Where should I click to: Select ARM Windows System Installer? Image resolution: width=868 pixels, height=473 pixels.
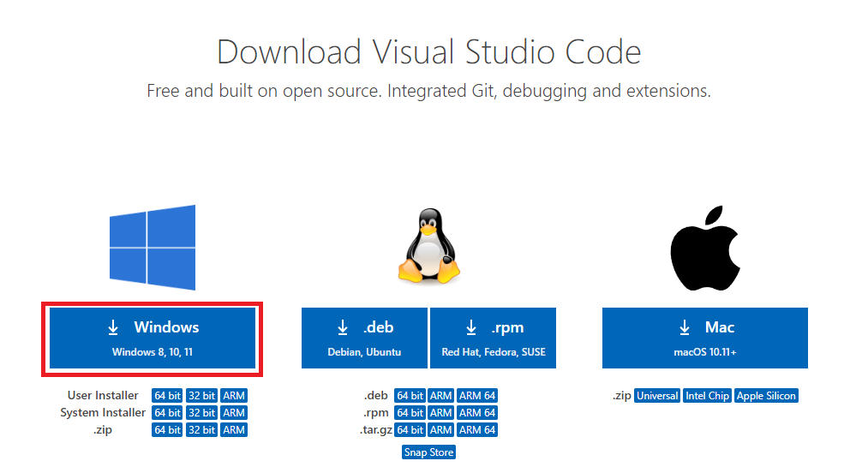click(234, 413)
